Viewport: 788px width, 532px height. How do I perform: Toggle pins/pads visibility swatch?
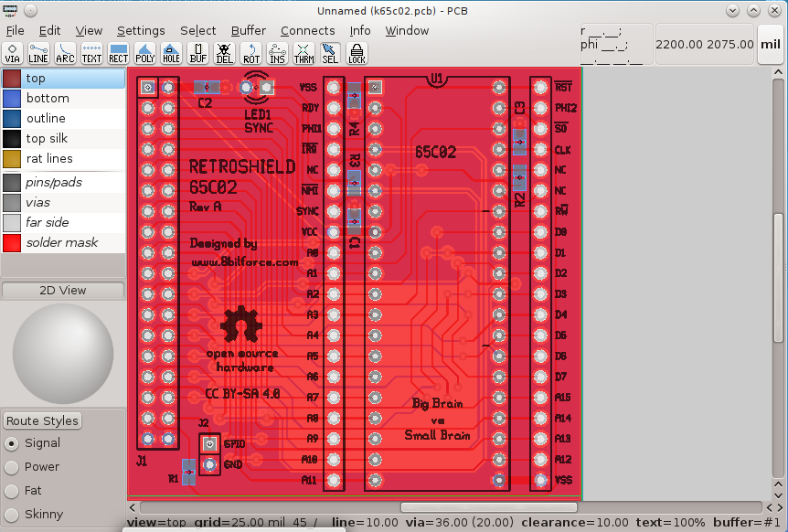[x=12, y=182]
